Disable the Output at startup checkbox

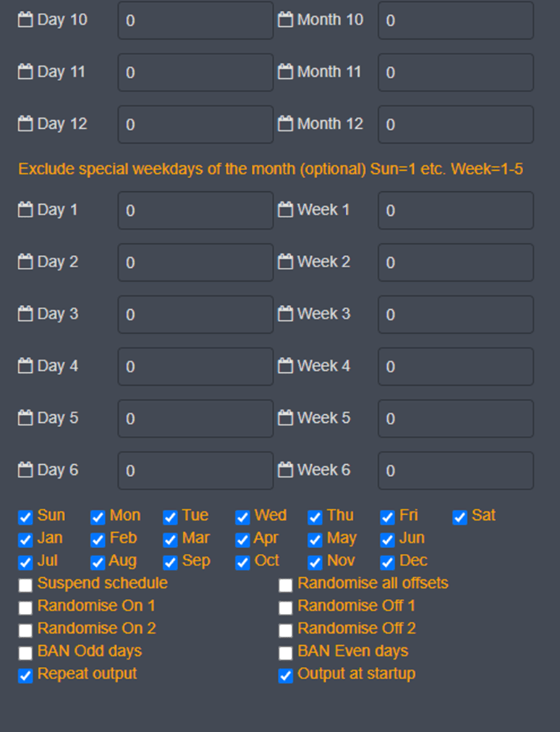pos(286,676)
